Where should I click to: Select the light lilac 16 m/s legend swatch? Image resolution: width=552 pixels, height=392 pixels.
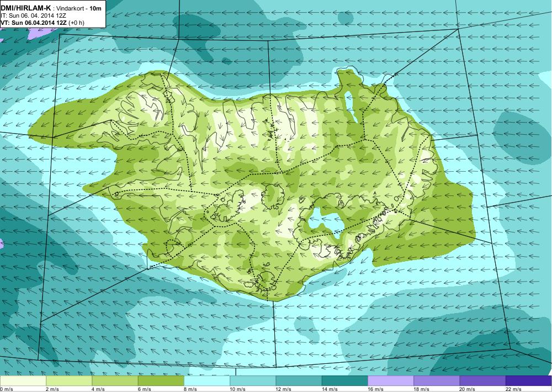click(x=391, y=381)
